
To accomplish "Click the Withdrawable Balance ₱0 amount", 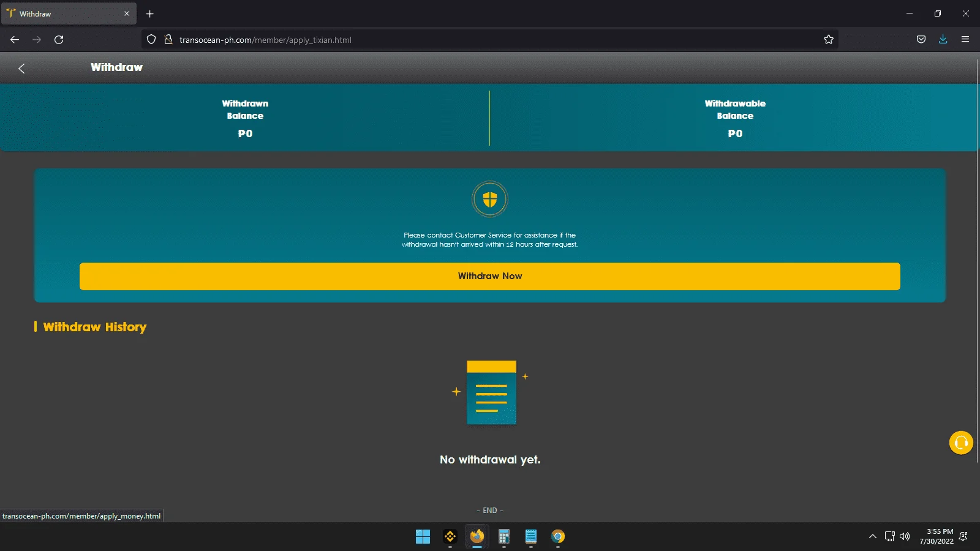I will [735, 133].
